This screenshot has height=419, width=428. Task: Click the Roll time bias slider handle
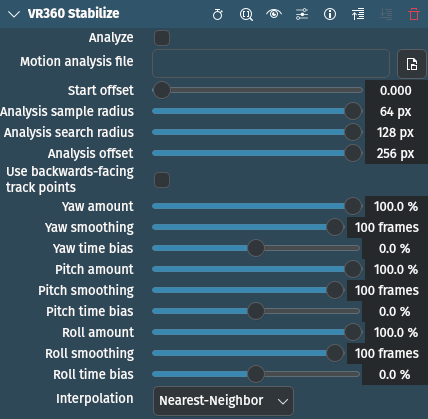(x=256, y=374)
